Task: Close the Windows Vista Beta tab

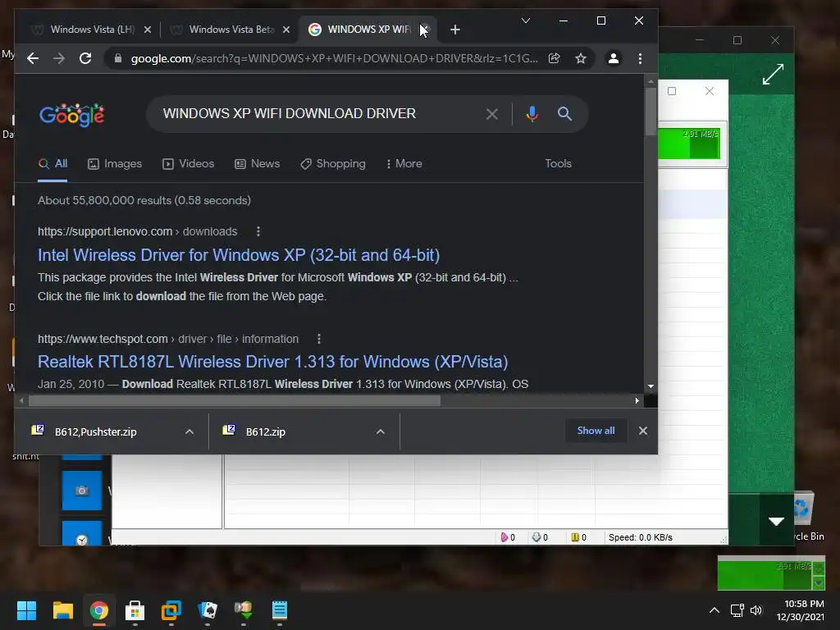Action: (x=286, y=30)
